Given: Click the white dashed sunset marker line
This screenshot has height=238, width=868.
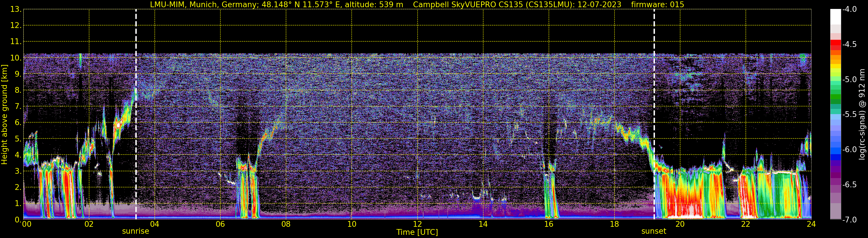Looking at the screenshot, I should pos(654,115).
